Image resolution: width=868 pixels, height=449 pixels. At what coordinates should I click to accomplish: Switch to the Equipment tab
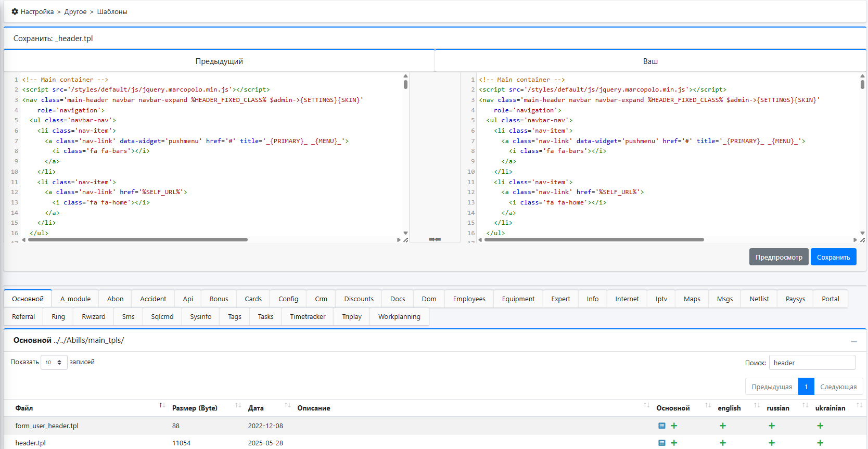pyautogui.click(x=518, y=299)
